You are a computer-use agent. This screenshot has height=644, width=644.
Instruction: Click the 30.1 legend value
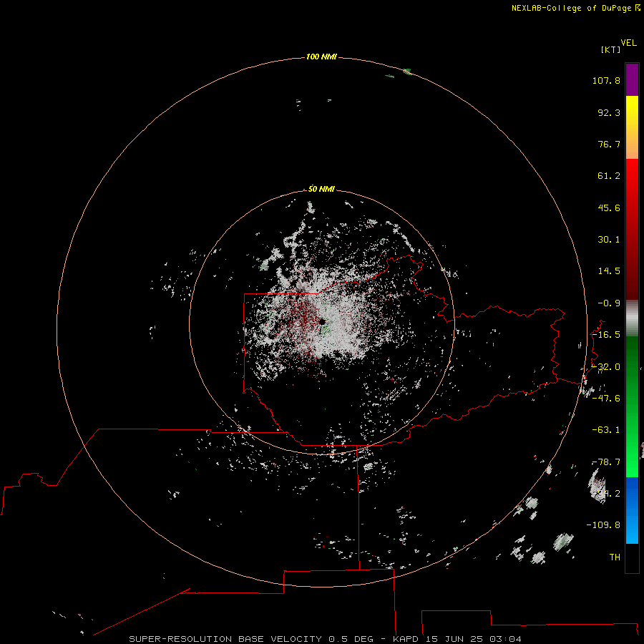609,240
